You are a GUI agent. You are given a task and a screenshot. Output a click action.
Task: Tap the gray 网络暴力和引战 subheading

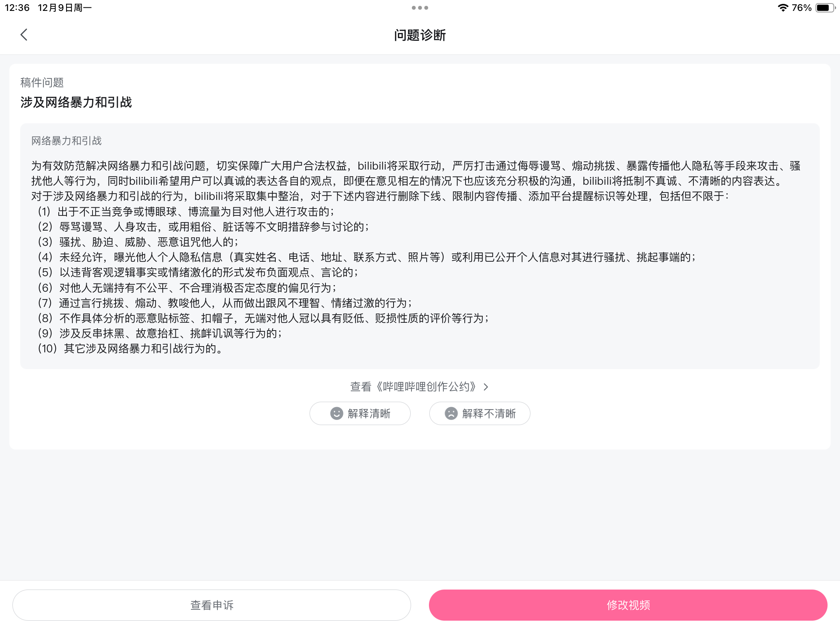click(66, 141)
